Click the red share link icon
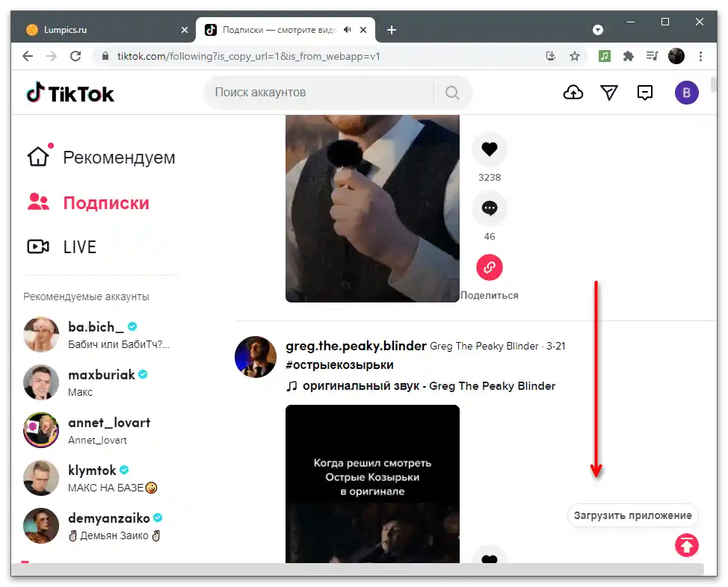The height and width of the screenshot is (587, 728). coord(490,267)
